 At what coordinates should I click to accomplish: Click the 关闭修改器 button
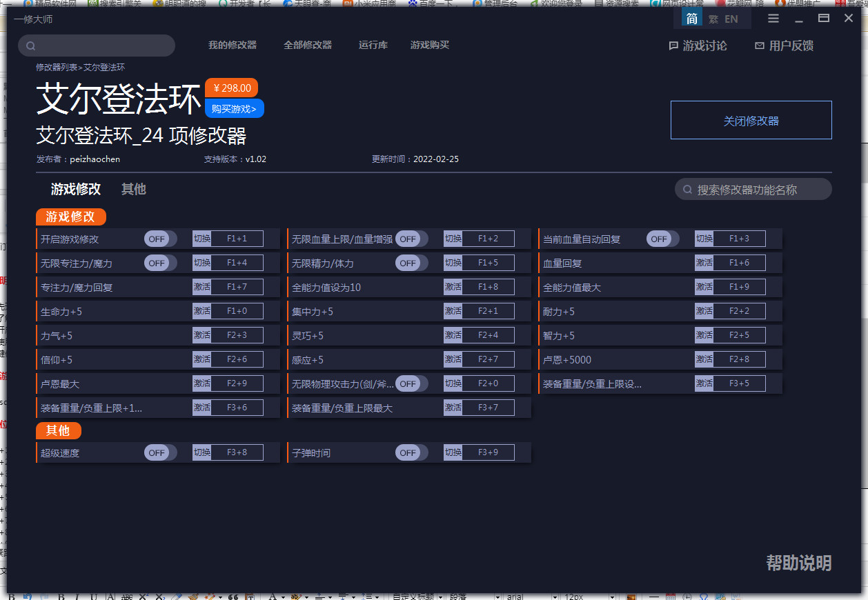tap(751, 119)
